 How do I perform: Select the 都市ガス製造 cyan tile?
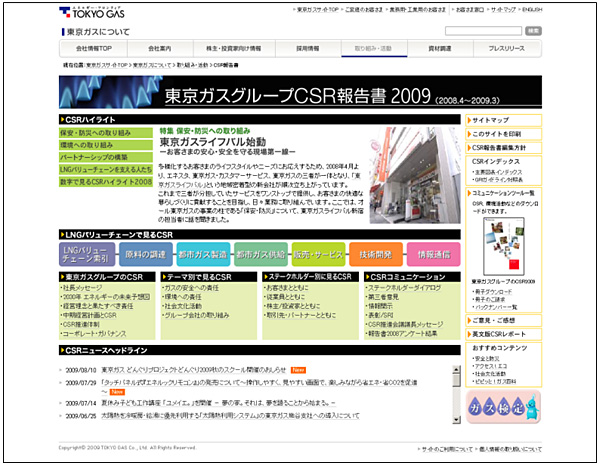coord(203,254)
